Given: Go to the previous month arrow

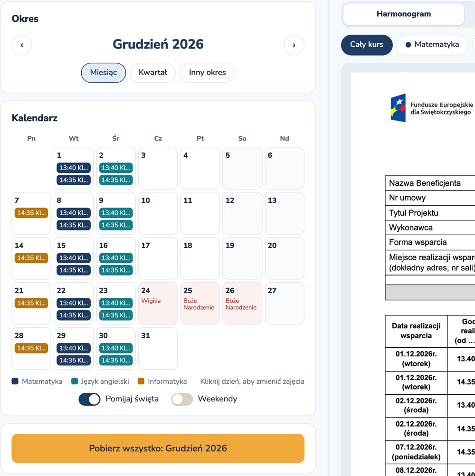Looking at the screenshot, I should click(22, 45).
